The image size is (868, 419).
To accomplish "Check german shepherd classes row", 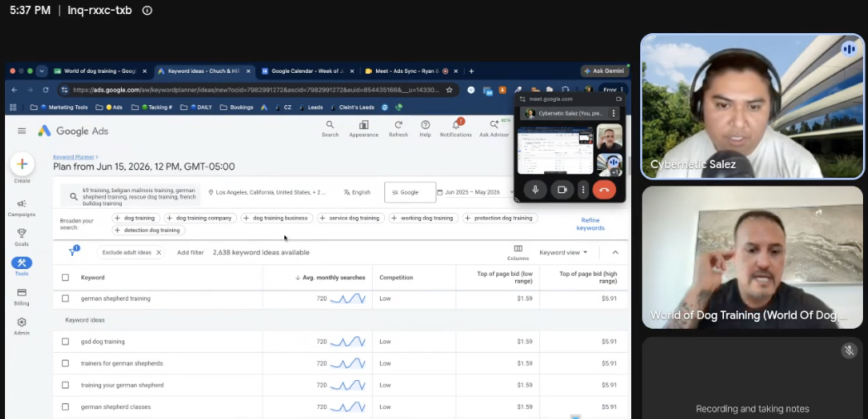I will click(x=65, y=407).
